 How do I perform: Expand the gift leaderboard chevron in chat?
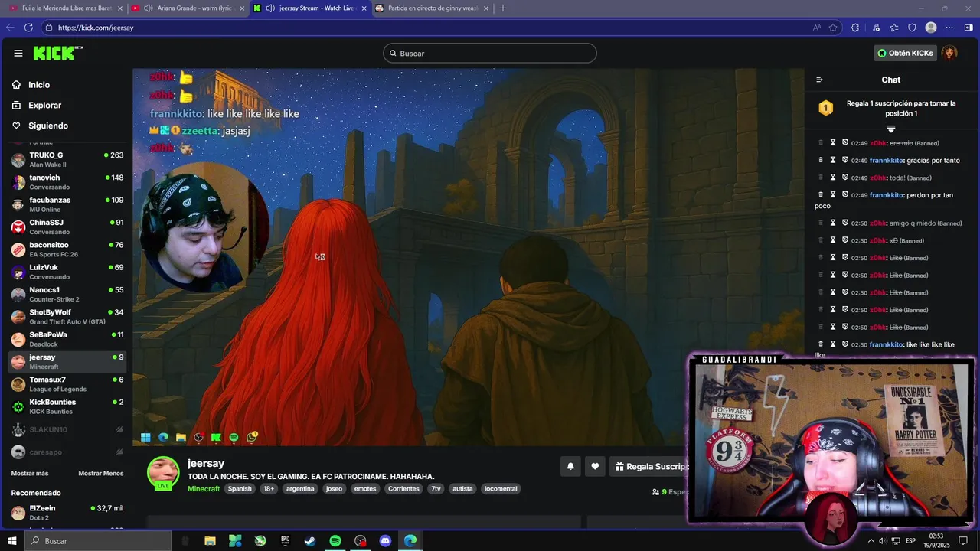point(890,129)
